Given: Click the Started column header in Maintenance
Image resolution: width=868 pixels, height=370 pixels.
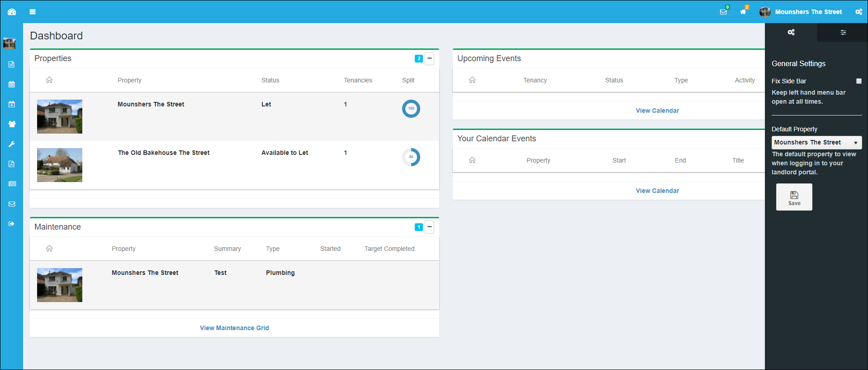Looking at the screenshot, I should 330,249.
